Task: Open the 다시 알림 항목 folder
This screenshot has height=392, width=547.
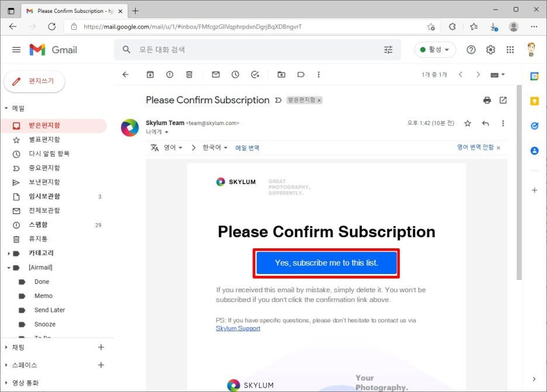Action: pos(53,154)
